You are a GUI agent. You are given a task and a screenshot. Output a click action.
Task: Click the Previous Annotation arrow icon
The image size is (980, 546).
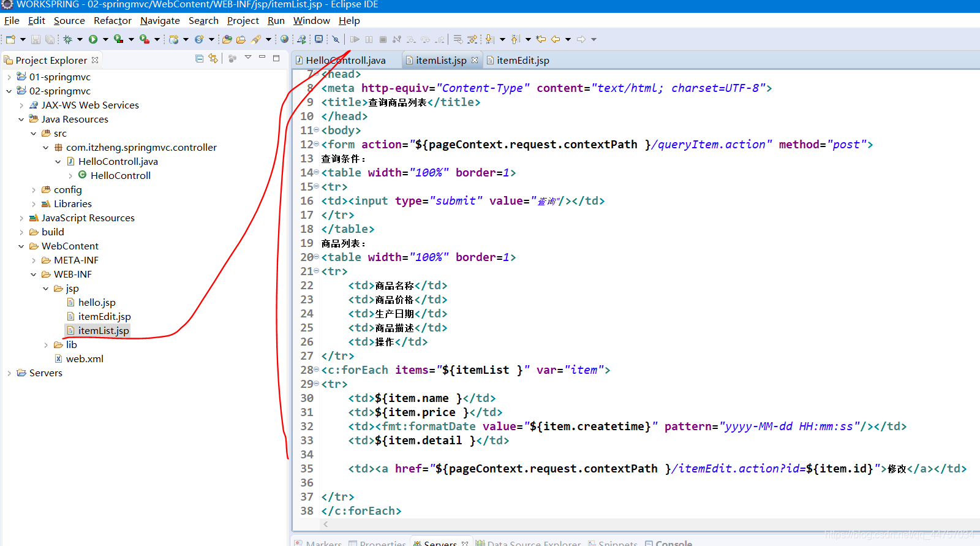click(x=515, y=39)
